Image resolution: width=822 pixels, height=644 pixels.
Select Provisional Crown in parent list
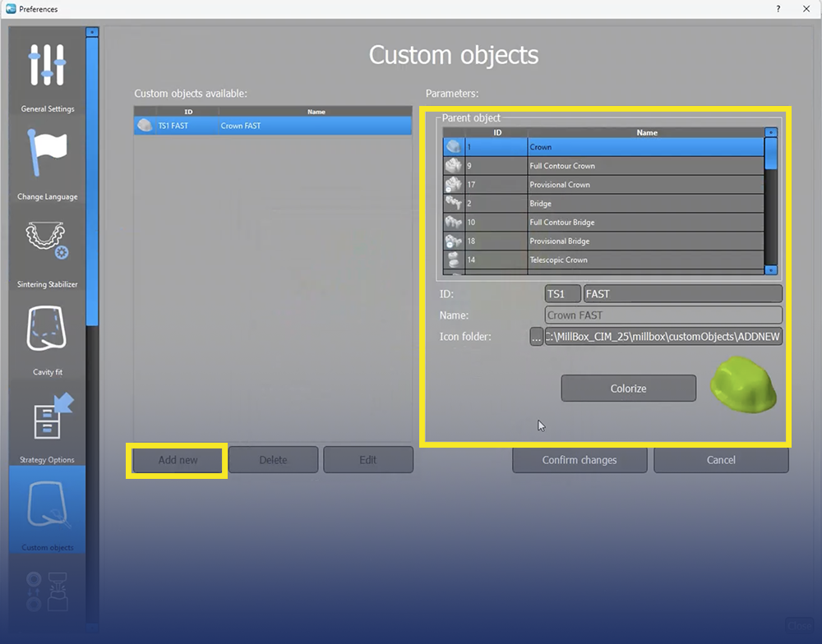click(x=604, y=185)
